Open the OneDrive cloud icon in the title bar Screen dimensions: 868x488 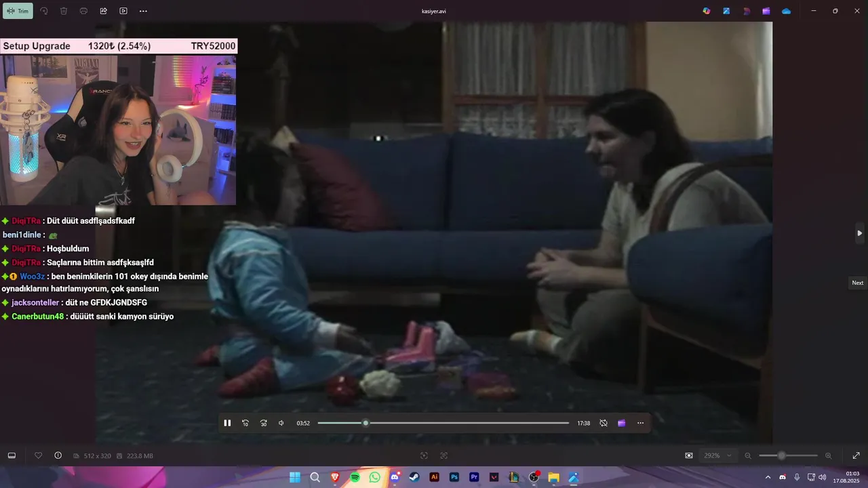coord(787,11)
